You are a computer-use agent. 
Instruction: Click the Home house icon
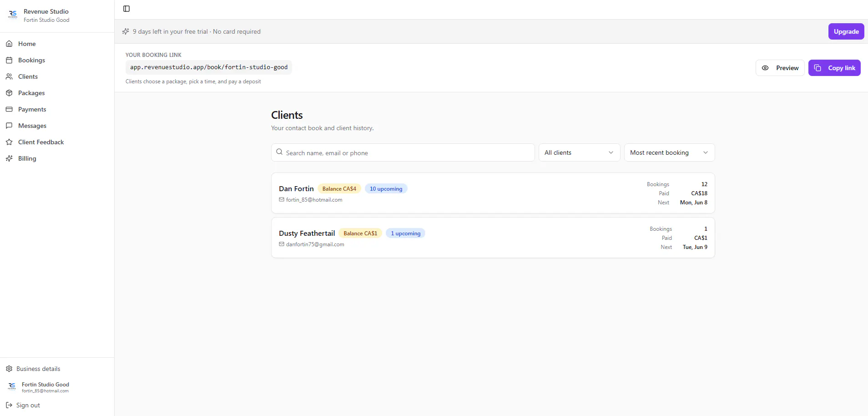coord(9,44)
